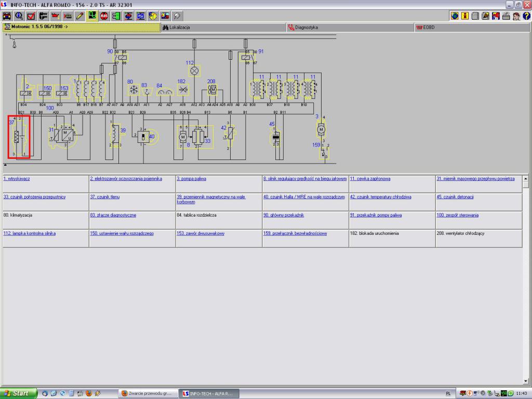
Task: Open '100. zespół sterowania' component link
Action: click(457, 215)
